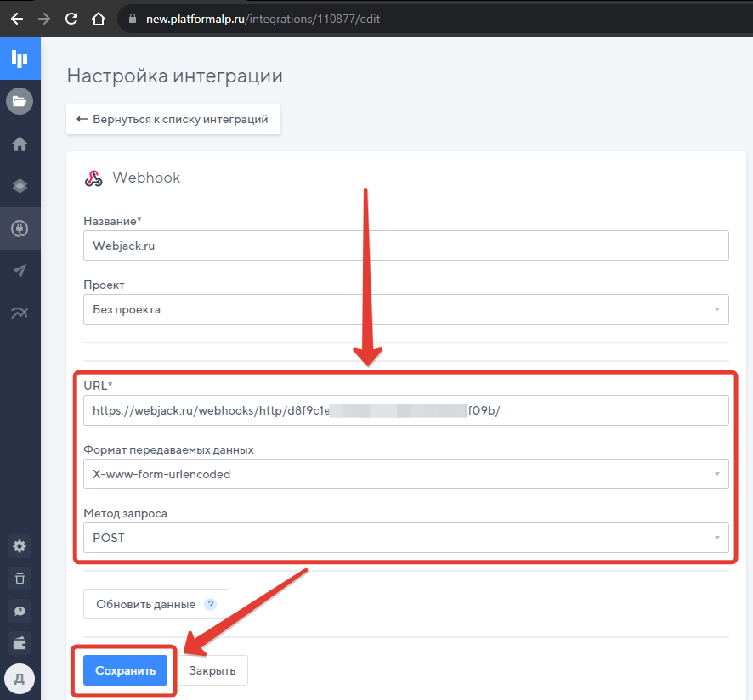Go to browser home page icon
The width and height of the screenshot is (753, 700).
click(99, 19)
